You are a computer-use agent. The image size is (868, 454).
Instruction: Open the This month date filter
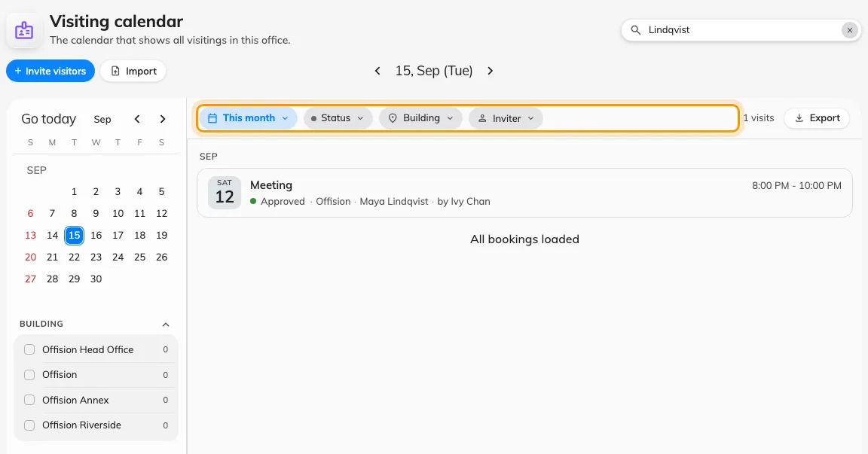(x=248, y=117)
